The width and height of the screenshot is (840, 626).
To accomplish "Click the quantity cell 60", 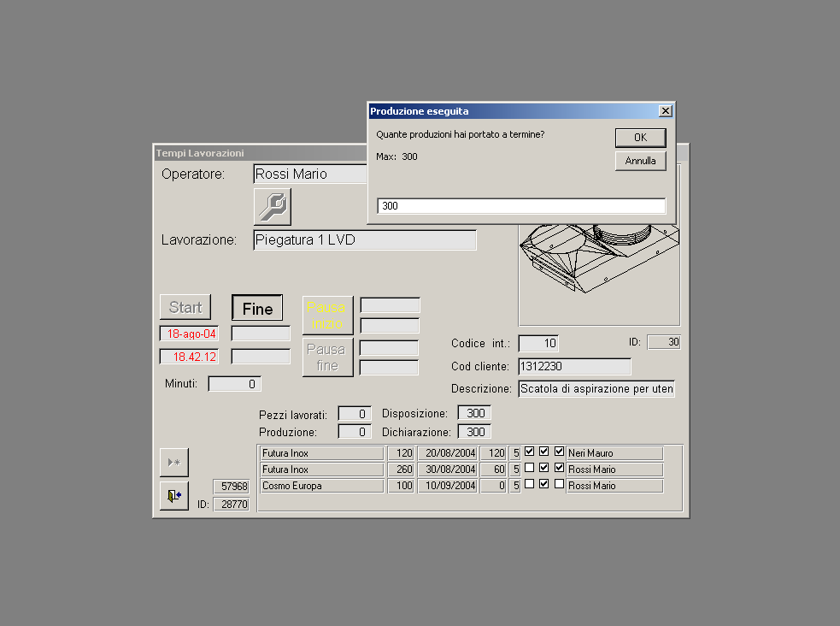I will click(x=493, y=469).
